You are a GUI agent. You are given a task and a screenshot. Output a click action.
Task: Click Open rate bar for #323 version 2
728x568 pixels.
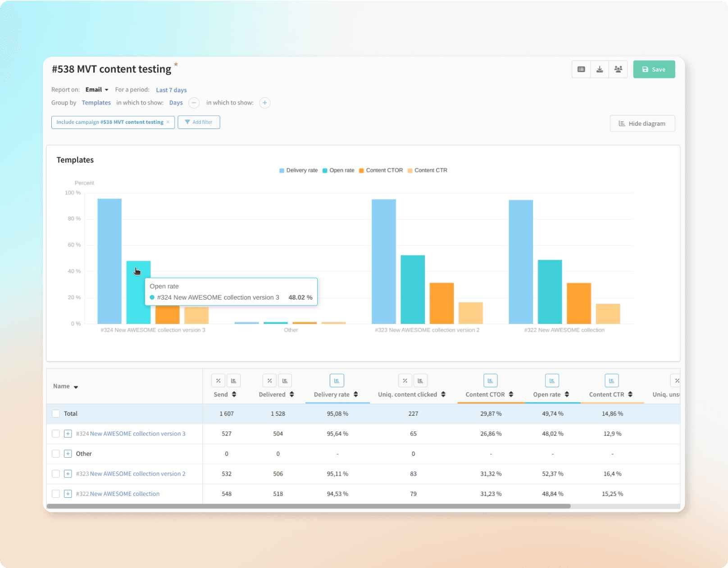point(413,290)
